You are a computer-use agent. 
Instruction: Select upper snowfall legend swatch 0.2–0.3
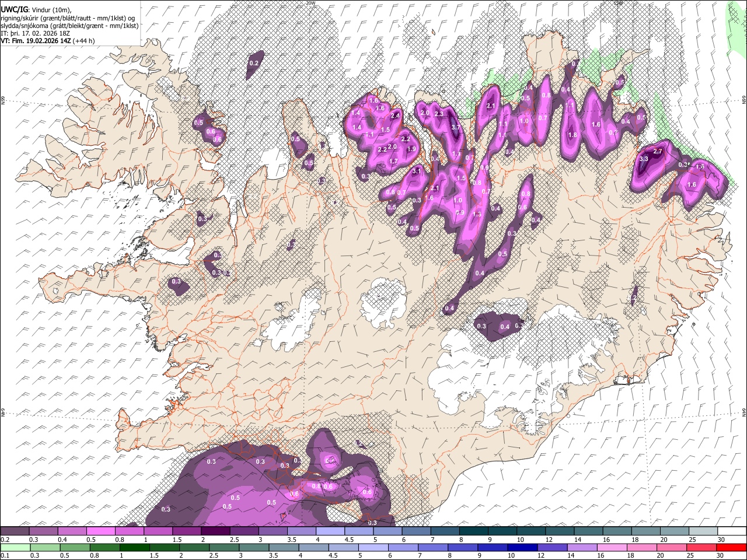pos(15,531)
